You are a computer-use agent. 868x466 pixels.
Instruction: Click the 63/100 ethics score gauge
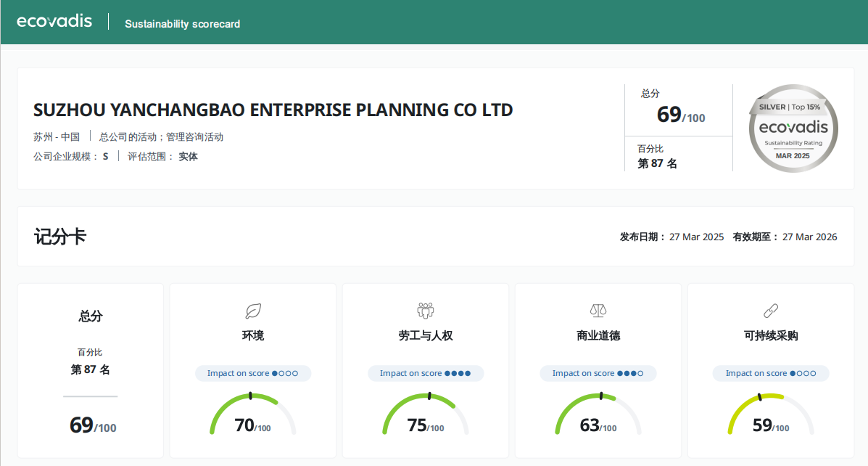(598, 414)
